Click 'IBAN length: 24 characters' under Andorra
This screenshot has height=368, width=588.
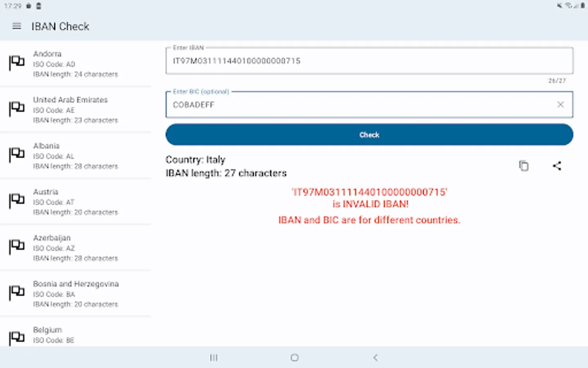tap(76, 74)
